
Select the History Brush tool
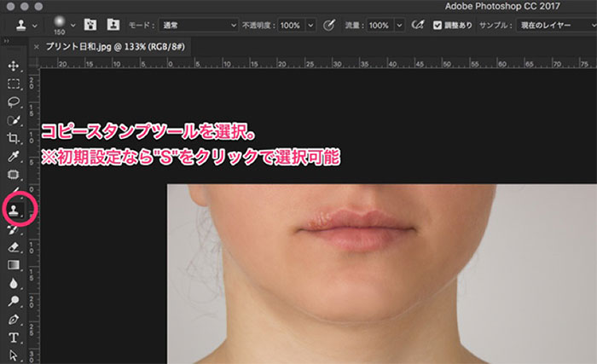point(14,229)
